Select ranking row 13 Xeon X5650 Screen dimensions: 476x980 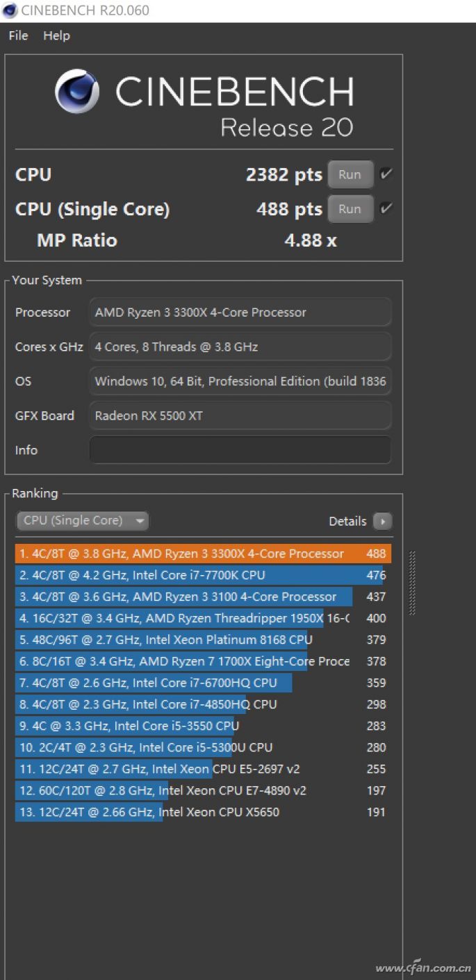click(x=203, y=812)
